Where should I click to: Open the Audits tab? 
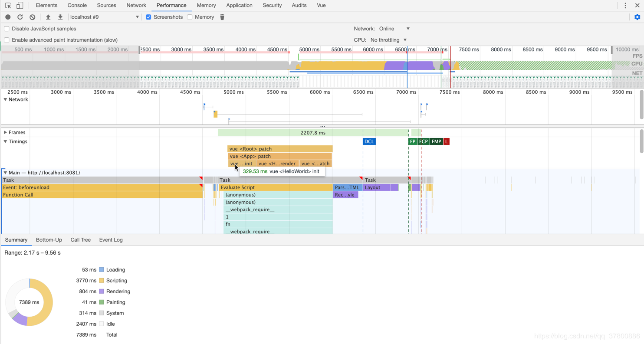[299, 5]
